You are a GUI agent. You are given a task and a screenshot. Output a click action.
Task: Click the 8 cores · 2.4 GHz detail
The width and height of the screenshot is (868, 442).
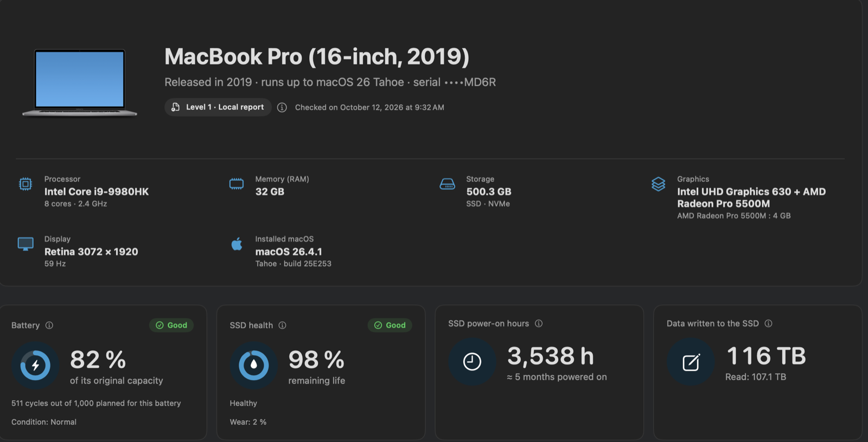[75, 204]
